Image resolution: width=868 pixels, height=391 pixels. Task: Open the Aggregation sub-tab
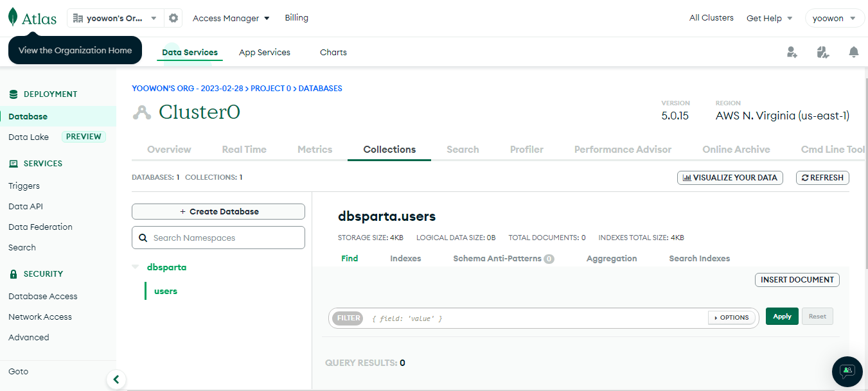coord(612,259)
